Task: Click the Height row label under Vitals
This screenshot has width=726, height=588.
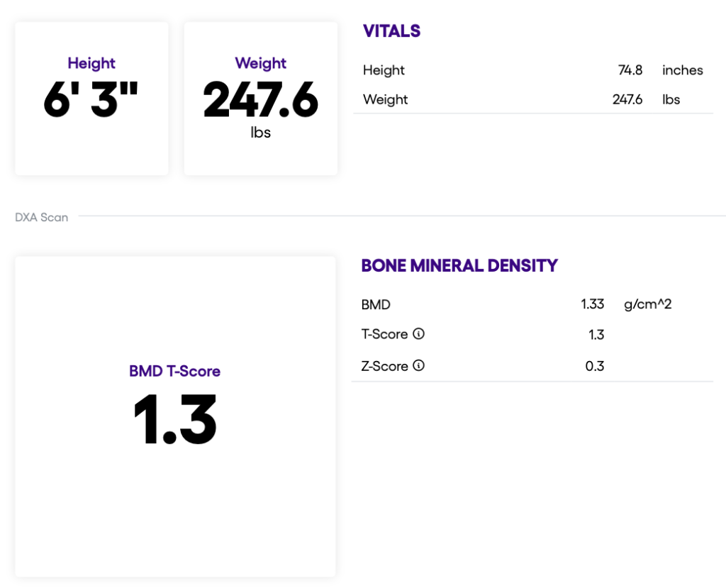Action: point(384,70)
